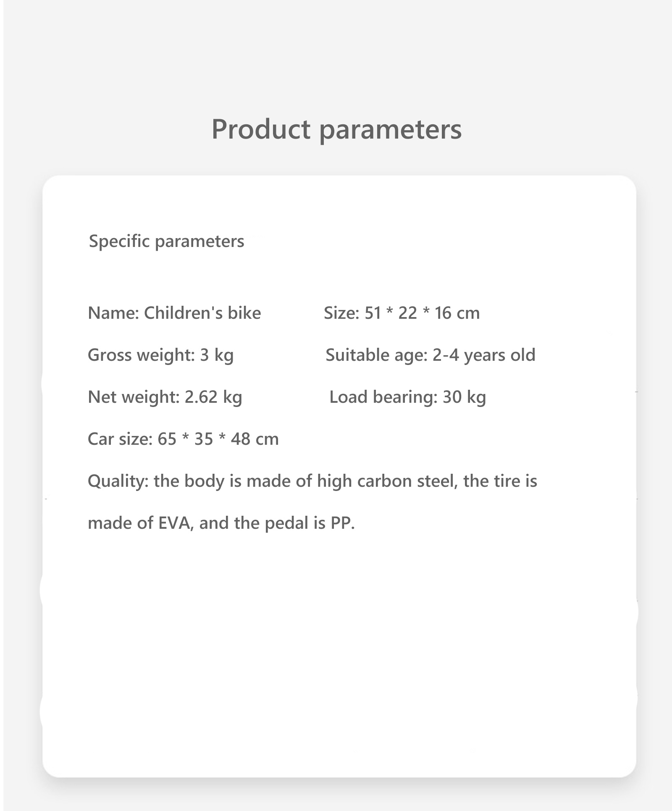This screenshot has height=811, width=672.
Task: Click the 'Children's bike' name value
Action: [x=202, y=313]
